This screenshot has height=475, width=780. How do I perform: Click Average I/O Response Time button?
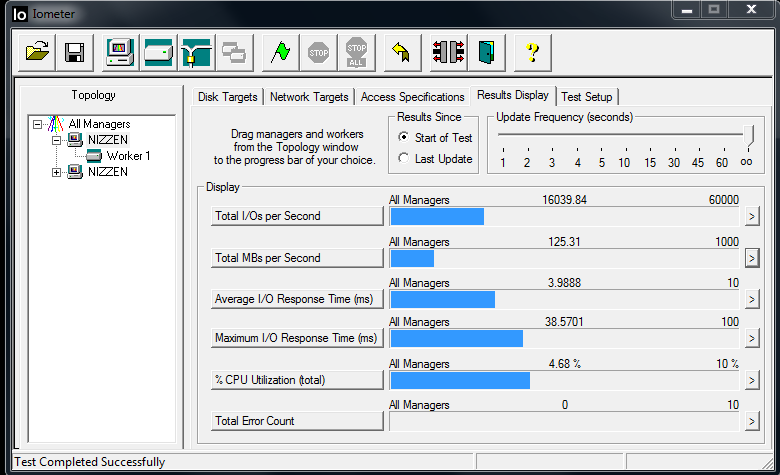297,299
